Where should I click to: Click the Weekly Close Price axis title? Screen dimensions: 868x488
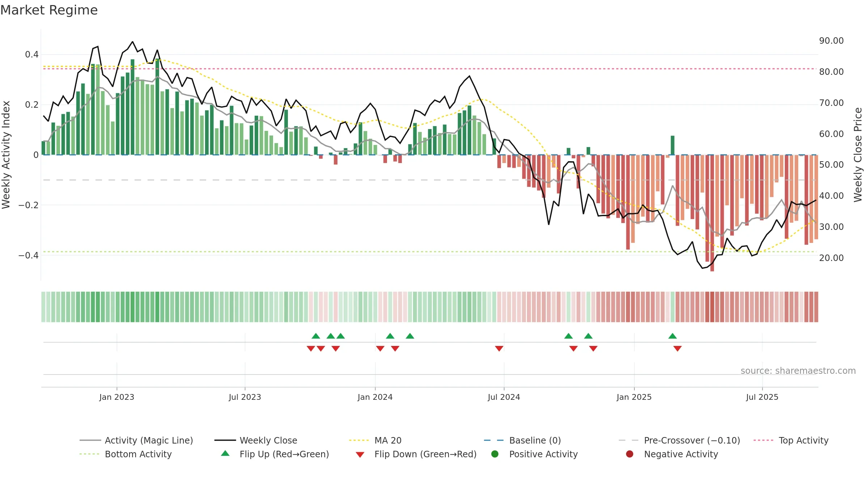coord(858,155)
